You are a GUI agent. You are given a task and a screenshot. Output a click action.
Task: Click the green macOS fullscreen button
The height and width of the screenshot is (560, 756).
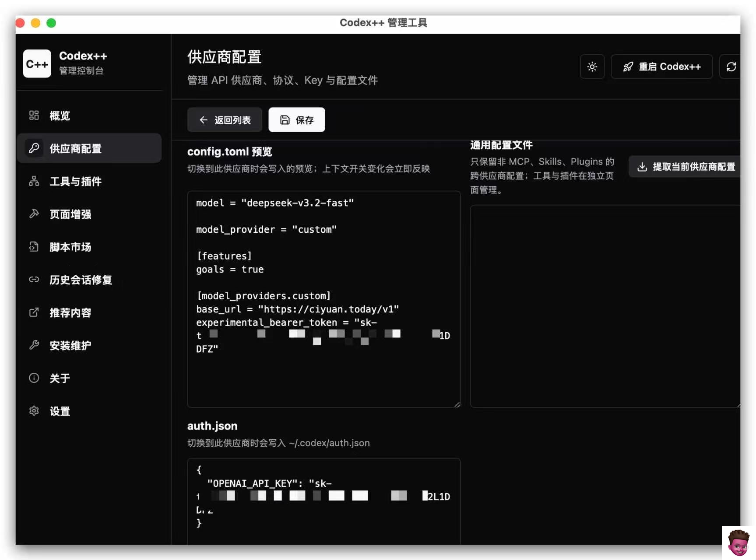51,23
